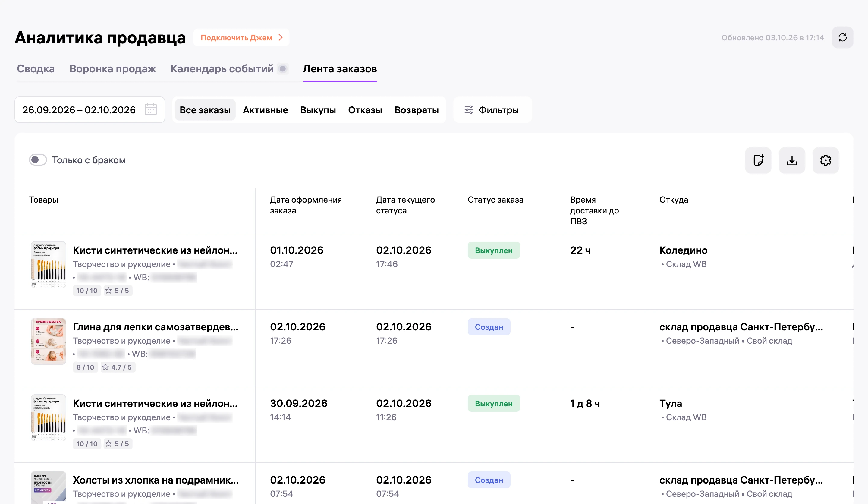Switch to the Воронка продаж tab

click(x=113, y=68)
